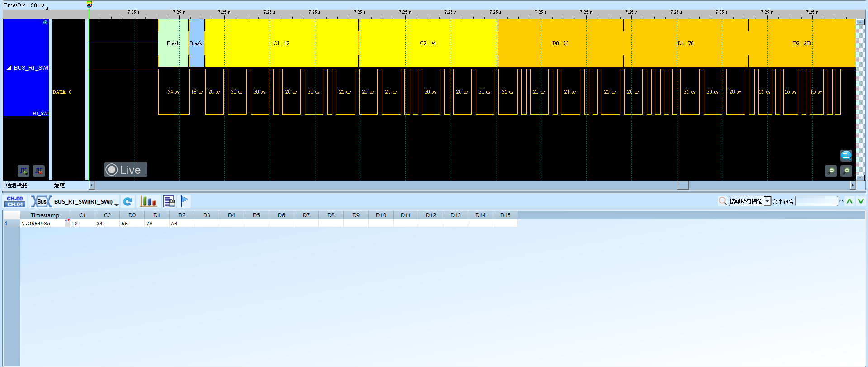Select row 1 header in decode table
The image size is (868, 367).
point(12,224)
